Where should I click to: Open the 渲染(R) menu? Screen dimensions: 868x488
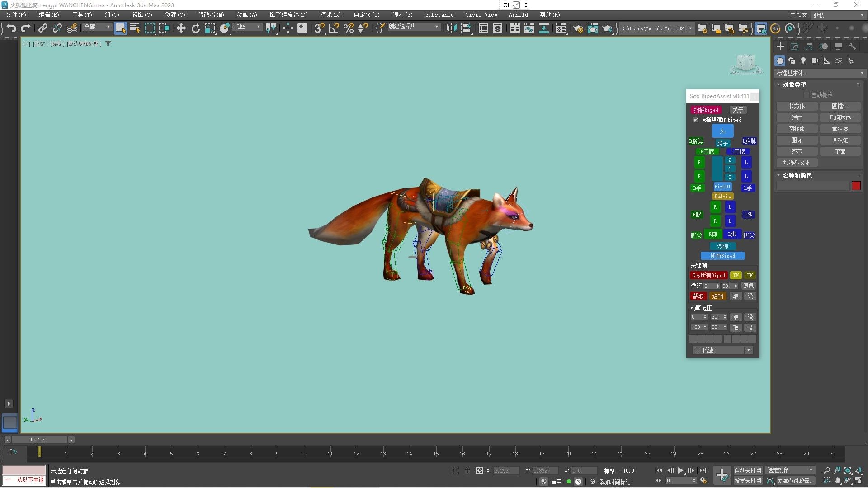pos(330,15)
